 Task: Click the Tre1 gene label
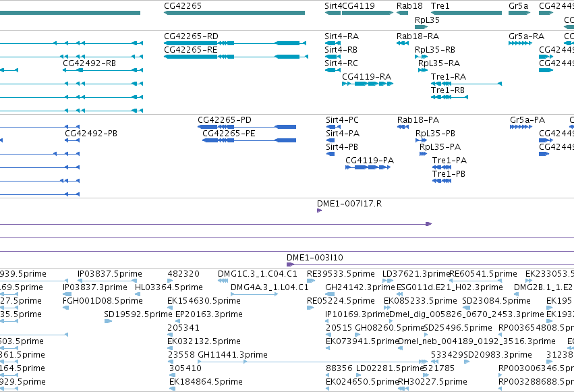(440, 6)
